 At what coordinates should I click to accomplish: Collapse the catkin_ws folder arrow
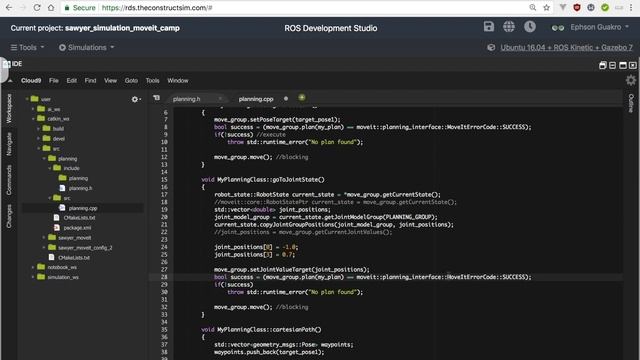pos(33,119)
